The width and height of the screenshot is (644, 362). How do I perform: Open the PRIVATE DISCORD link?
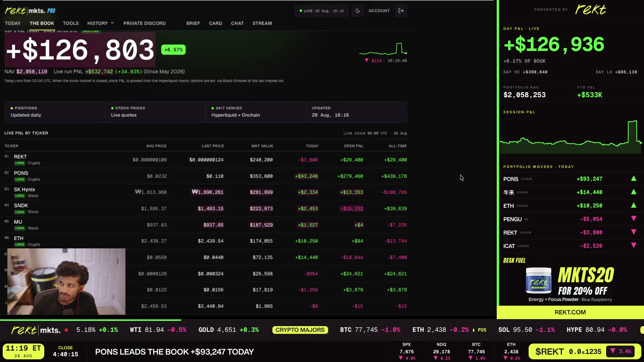coord(145,23)
